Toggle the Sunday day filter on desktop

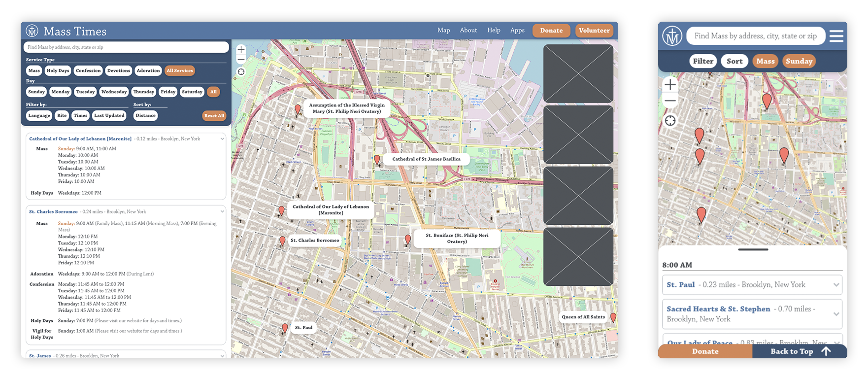tap(36, 92)
